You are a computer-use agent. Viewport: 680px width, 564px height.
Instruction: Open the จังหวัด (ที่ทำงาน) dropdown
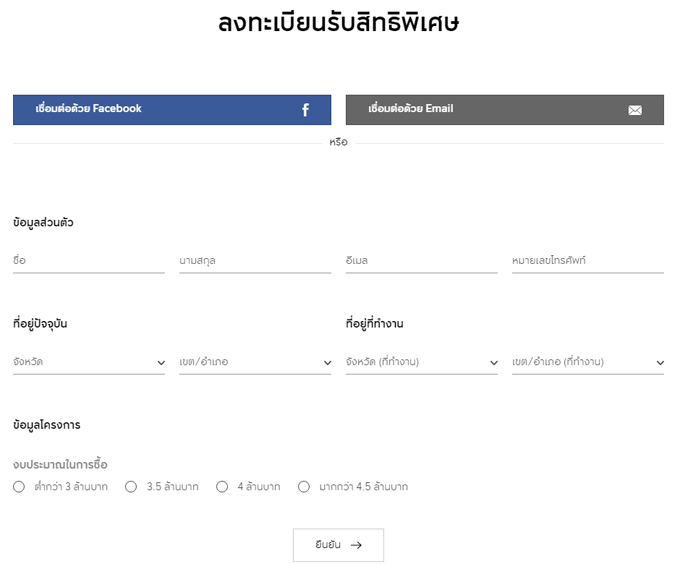click(x=421, y=362)
